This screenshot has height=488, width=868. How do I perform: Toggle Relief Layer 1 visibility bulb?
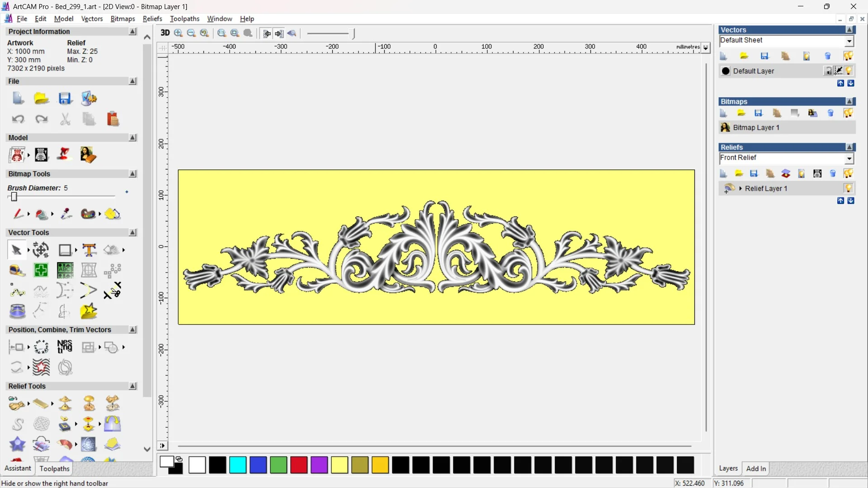coord(849,188)
